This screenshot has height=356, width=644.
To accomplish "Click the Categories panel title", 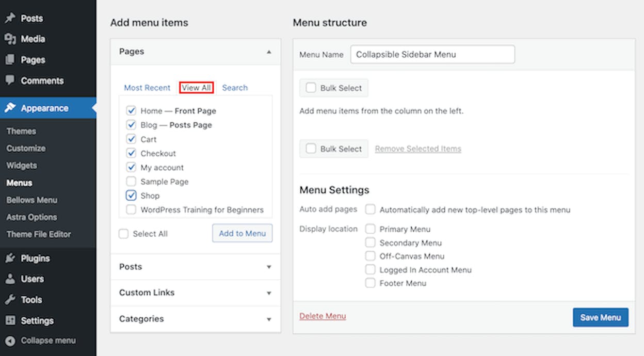I will click(141, 319).
